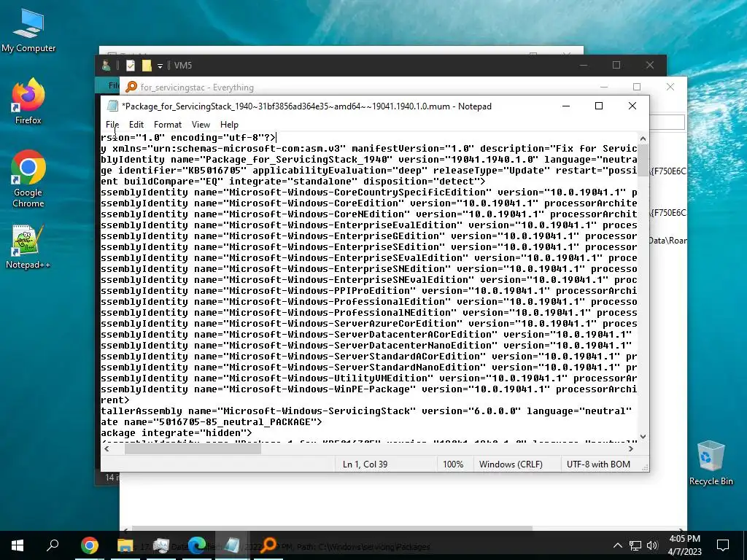Click the UtilityVMEdition assemblyIdentity line
747x560 pixels.
tap(368, 378)
